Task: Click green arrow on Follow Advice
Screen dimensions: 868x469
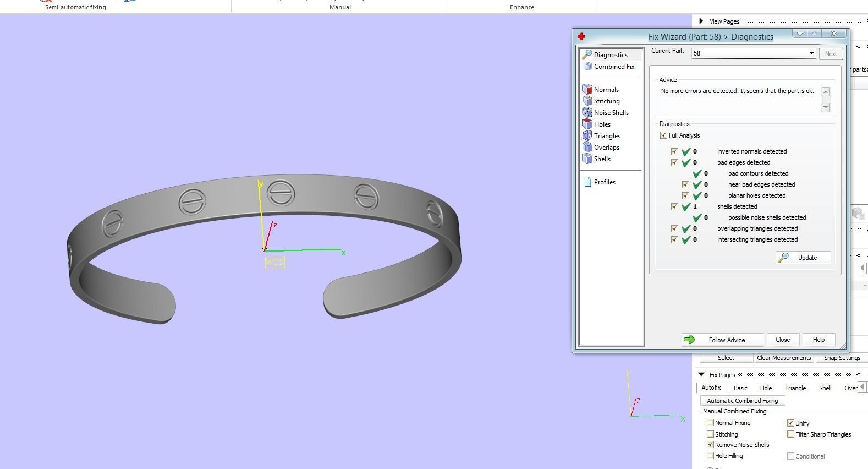Action: pos(689,340)
